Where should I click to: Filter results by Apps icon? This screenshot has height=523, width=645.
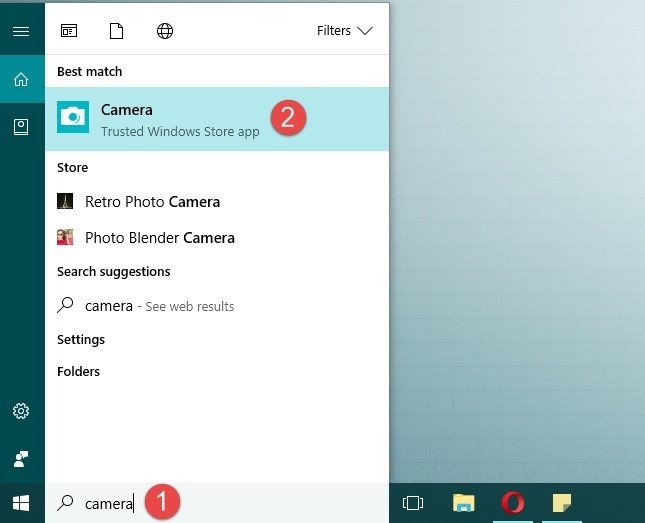(x=69, y=31)
